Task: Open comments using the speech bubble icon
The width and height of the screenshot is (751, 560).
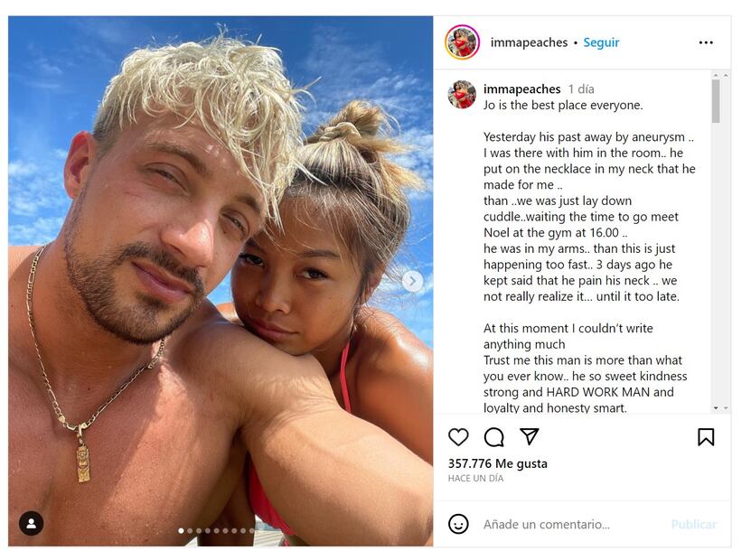Action: click(x=493, y=437)
